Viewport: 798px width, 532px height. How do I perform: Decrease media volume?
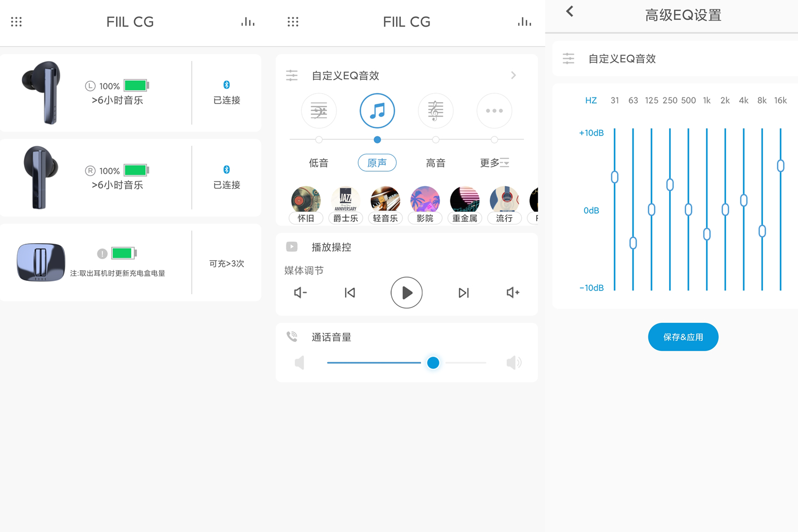tap(300, 293)
